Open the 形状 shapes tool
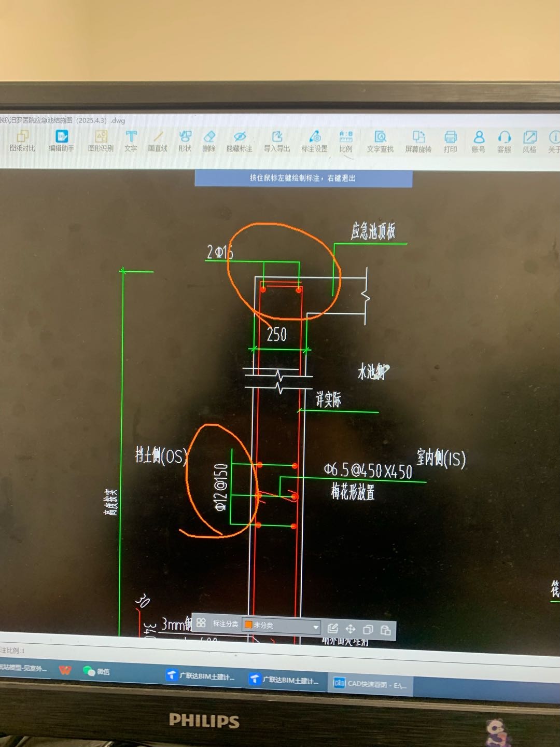Viewport: 560px width, 747px height. click(185, 141)
